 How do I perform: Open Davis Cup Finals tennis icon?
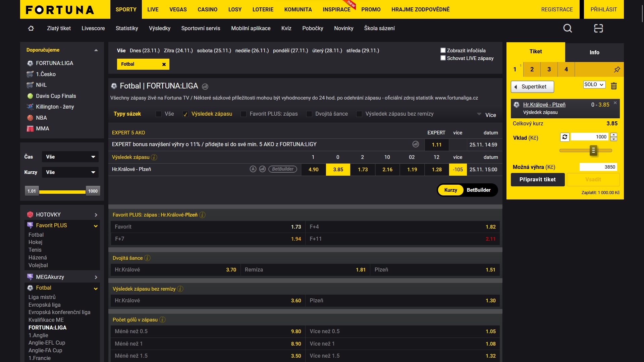tap(30, 96)
